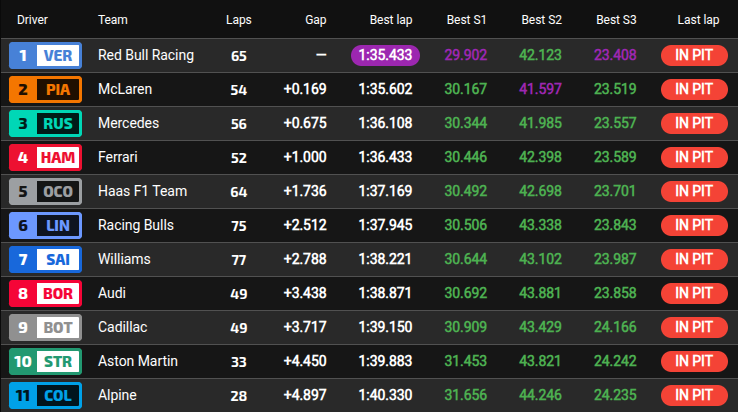
Task: Click the PIA driver position badge
Action: tap(44, 90)
